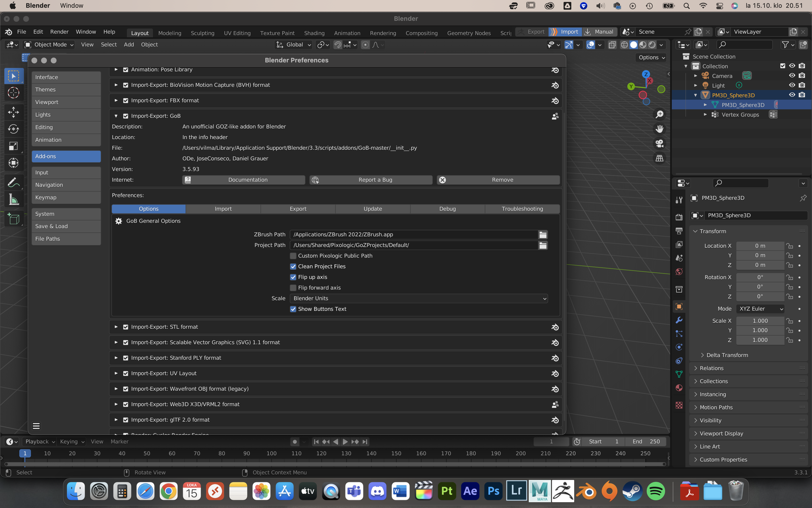
Task: Open the Object Mode dropdown
Action: 49,45
